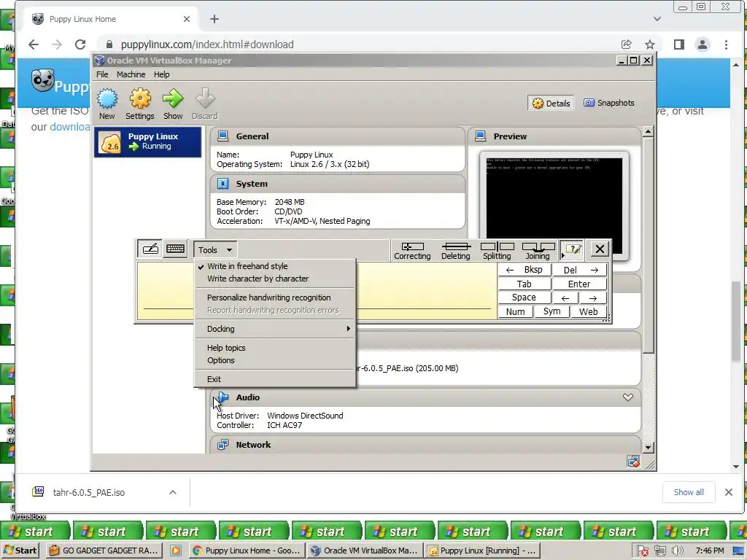The height and width of the screenshot is (560, 747).
Task: Play the Splitting gesture demo
Action: (x=497, y=251)
